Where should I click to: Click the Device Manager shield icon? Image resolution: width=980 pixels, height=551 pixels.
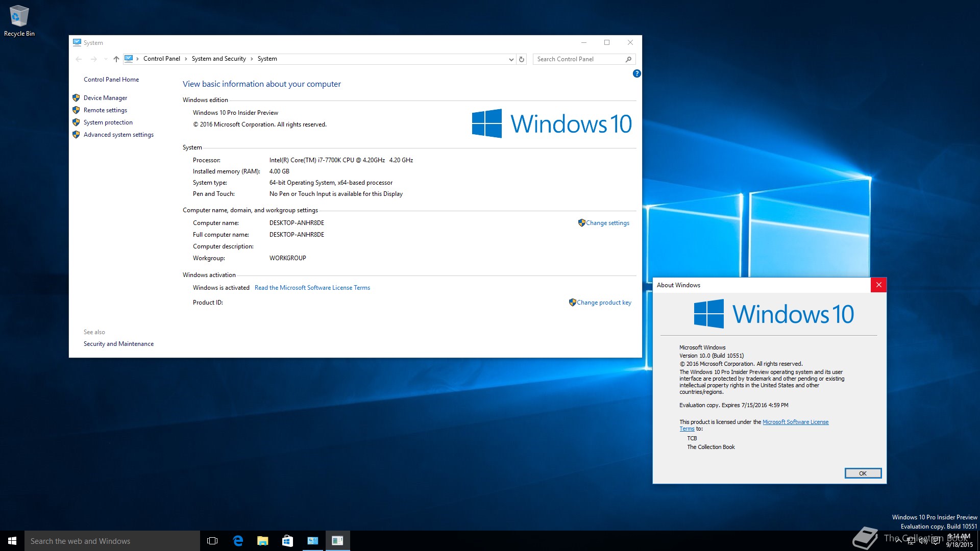(76, 97)
